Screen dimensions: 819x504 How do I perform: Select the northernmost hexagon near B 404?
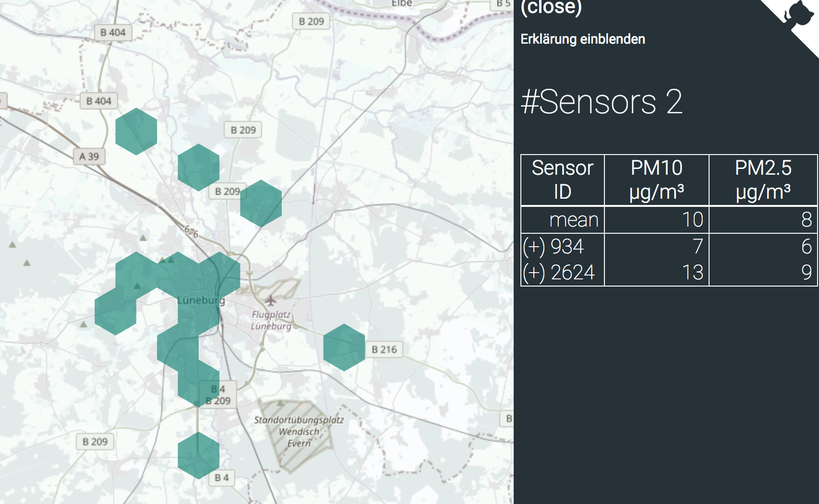[136, 132]
